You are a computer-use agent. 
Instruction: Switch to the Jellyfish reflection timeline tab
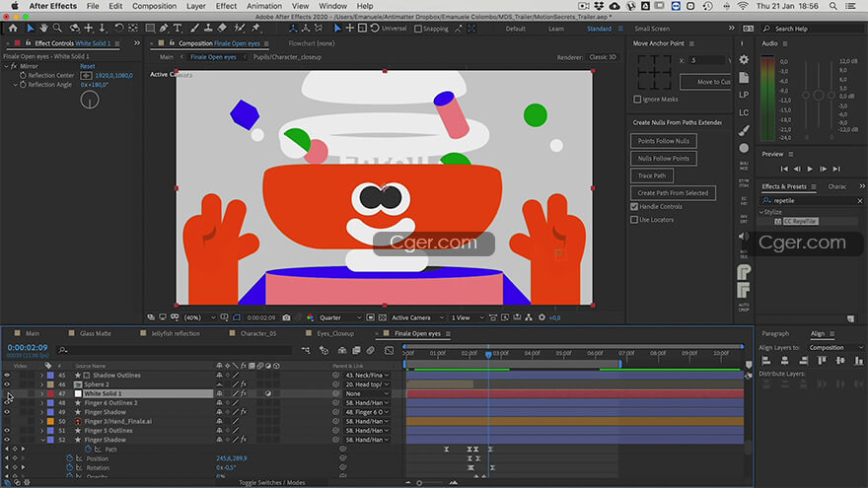176,333
